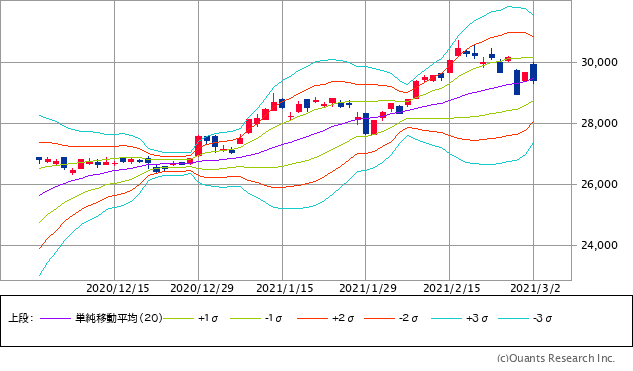This screenshot has height=371, width=633.
Task: Click the -3σ legend label
Action: (542, 319)
